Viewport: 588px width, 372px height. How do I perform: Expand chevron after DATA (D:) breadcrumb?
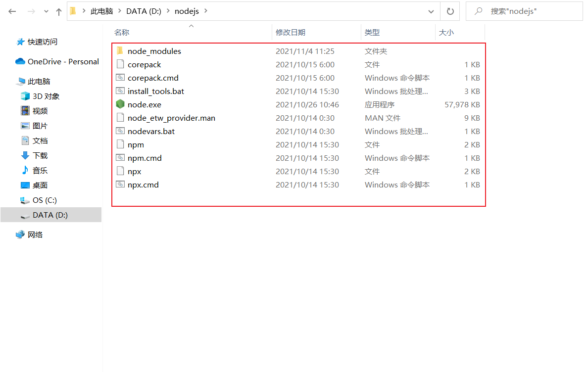pos(168,11)
